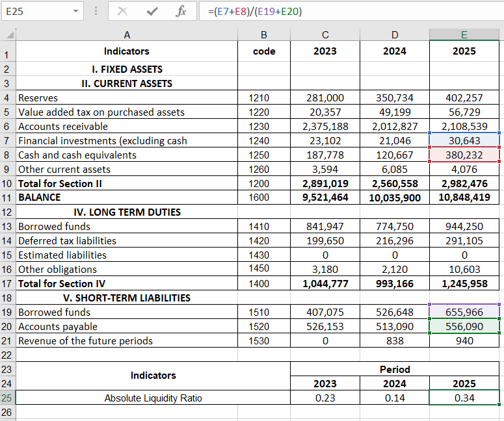Open Insert Function fx dialog

[182, 12]
